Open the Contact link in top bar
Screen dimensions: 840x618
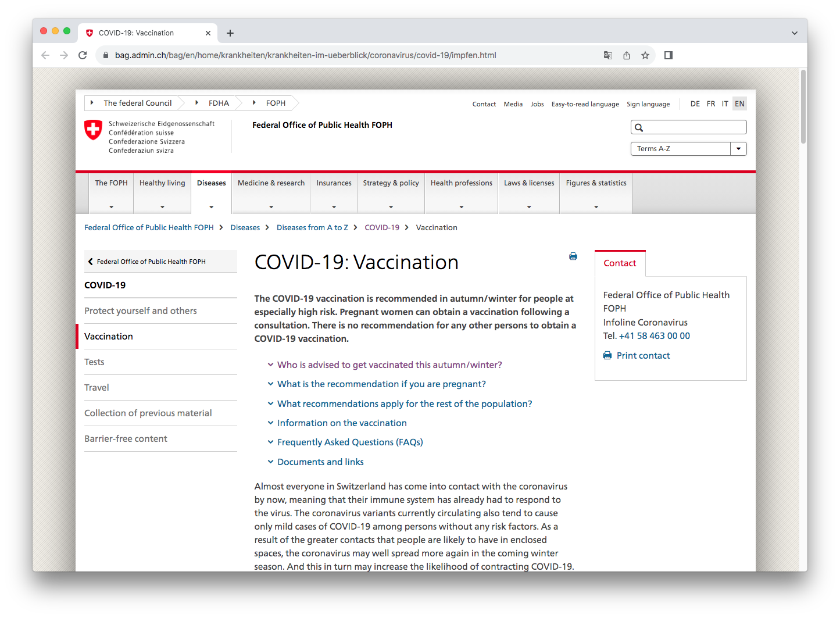[x=484, y=104]
